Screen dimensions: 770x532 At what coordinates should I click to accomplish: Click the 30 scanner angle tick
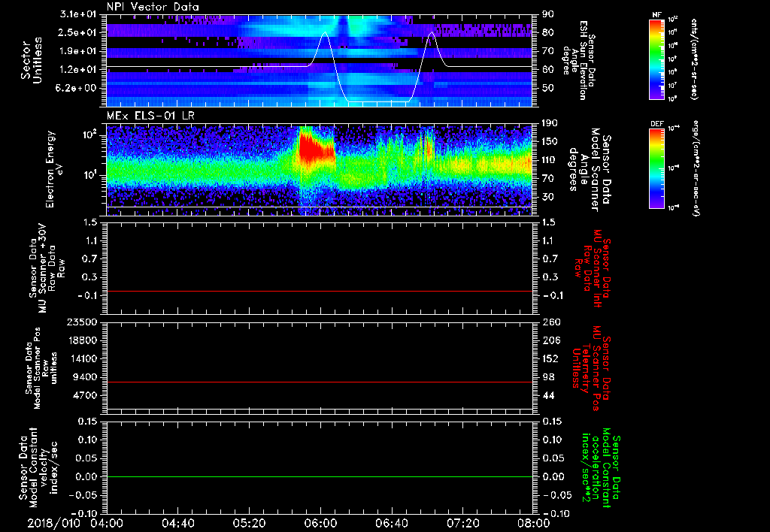(547, 197)
